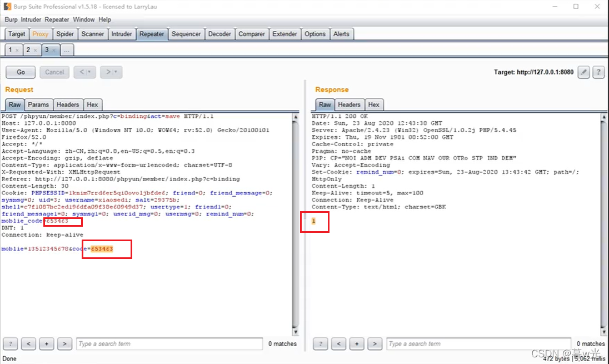This screenshot has width=609, height=364.
Task: Click the DNT: 1 header line
Action: pos(13,228)
